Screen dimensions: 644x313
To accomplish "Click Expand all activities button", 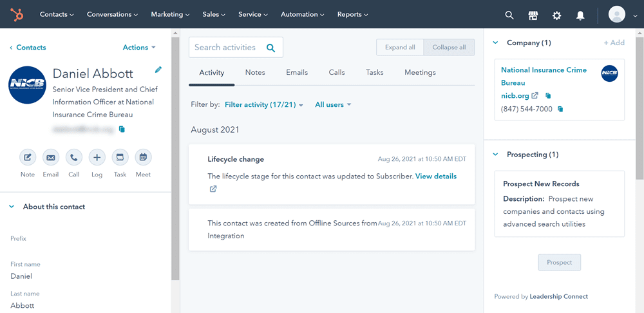I will coord(400,47).
